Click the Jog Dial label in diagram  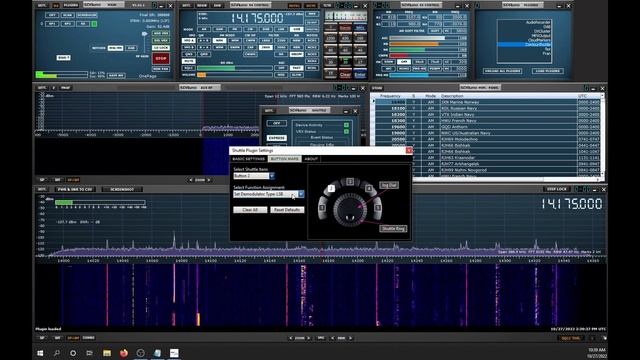click(x=389, y=185)
